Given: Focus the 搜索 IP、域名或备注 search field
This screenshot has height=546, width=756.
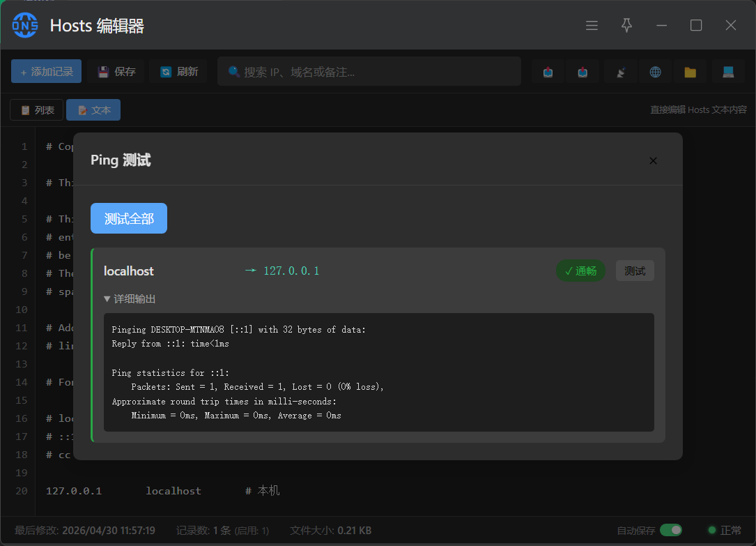Looking at the screenshot, I should tap(369, 71).
